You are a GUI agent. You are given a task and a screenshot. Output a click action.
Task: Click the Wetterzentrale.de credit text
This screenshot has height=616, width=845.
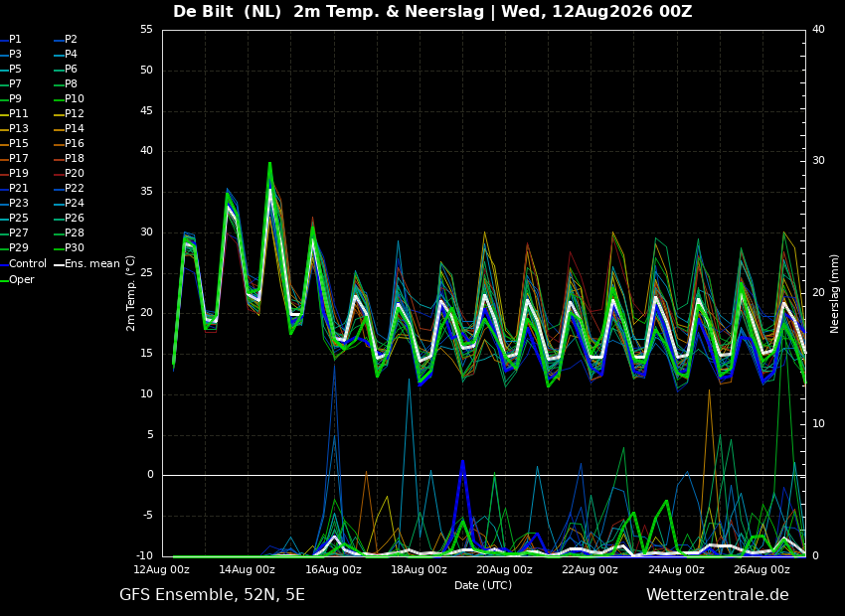click(x=718, y=595)
